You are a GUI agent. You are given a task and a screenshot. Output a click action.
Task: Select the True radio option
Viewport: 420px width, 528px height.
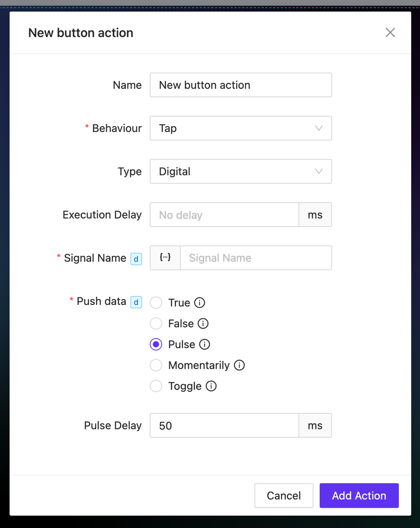point(156,303)
